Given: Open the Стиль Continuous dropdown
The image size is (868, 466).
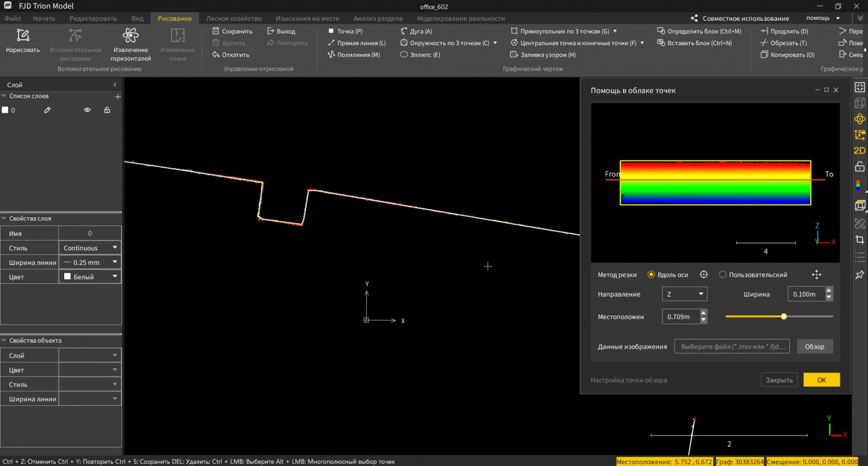Looking at the screenshot, I should click(90, 248).
